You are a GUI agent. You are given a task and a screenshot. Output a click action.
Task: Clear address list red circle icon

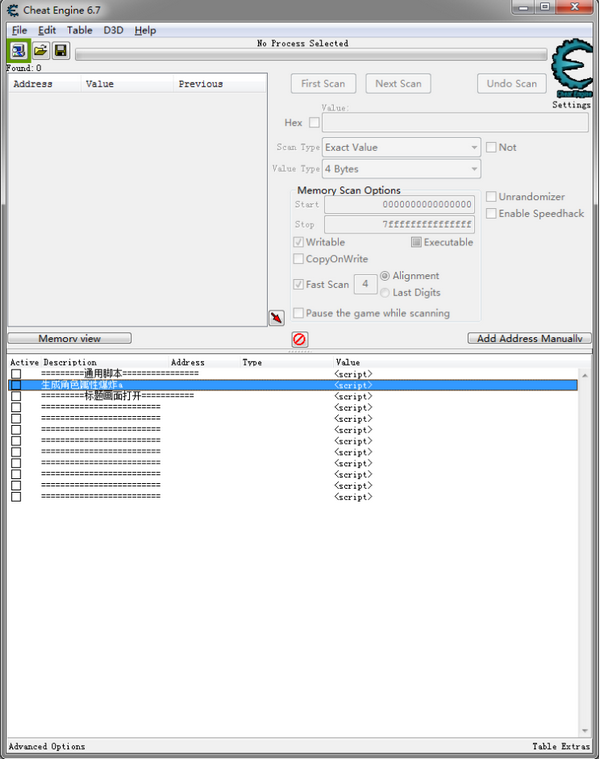pyautogui.click(x=300, y=339)
